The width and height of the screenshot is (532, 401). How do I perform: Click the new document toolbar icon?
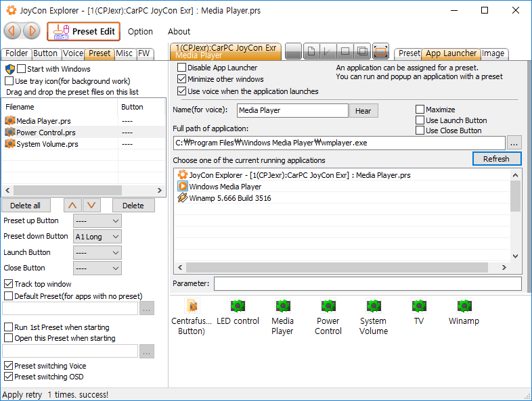pos(311,51)
